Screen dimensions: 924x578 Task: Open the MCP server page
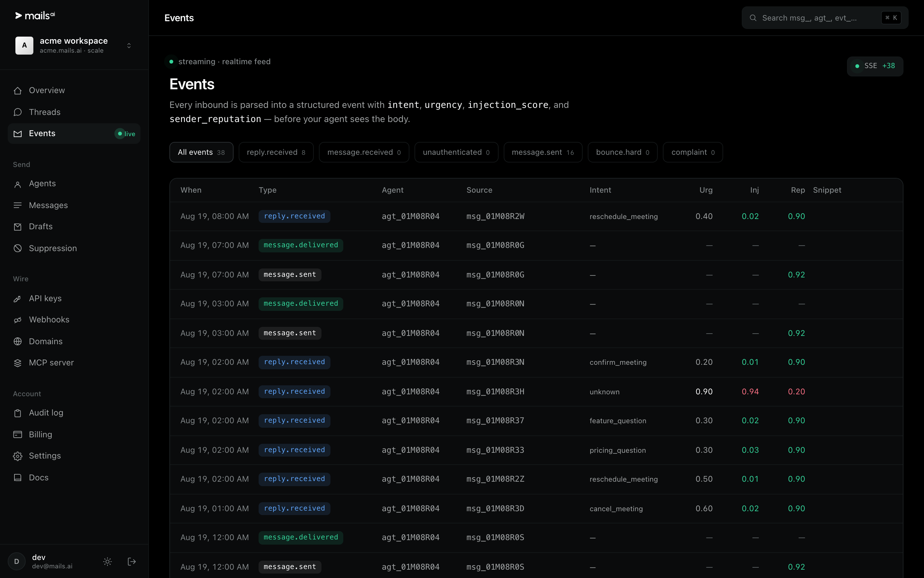(x=74, y=363)
